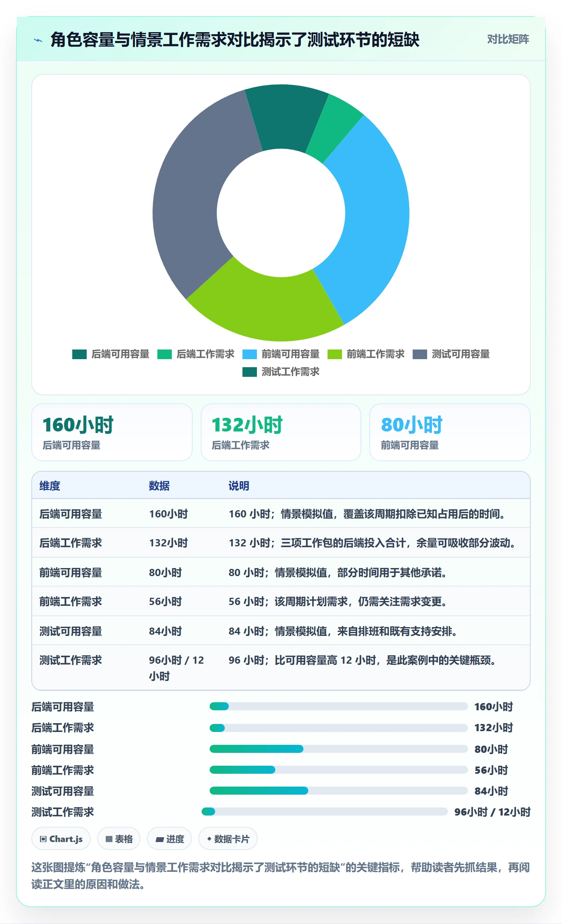Image resolution: width=562 pixels, height=924 pixels.
Task: Select the 132小时 后端工作需求 stat card
Action: 281,432
